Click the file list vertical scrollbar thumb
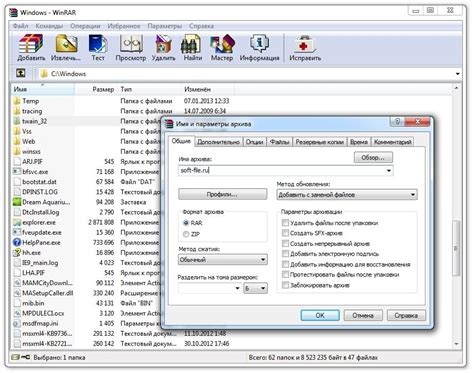 click(456, 248)
